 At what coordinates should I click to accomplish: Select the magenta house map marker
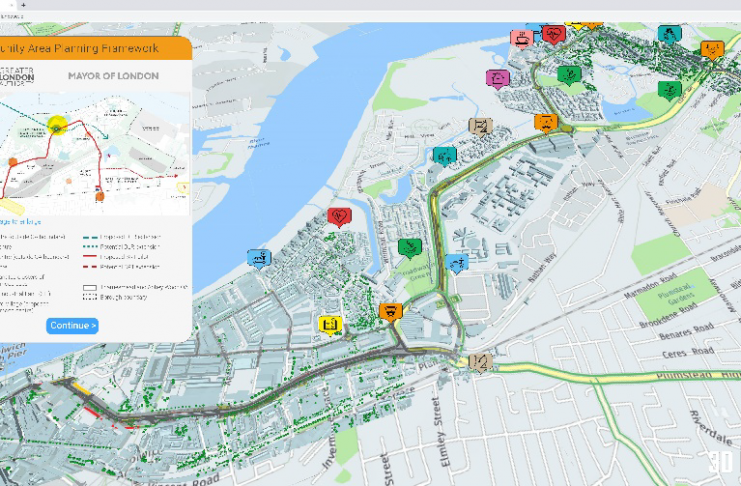(x=495, y=77)
